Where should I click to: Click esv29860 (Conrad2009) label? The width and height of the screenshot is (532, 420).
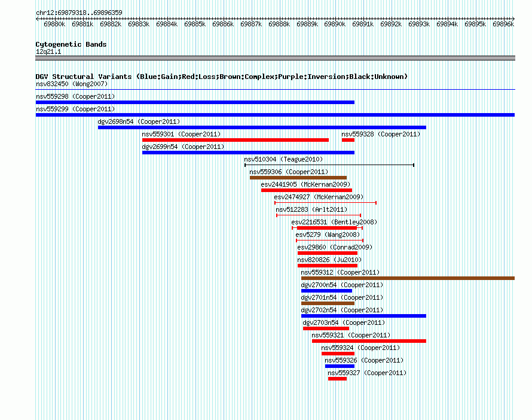pos(335,247)
